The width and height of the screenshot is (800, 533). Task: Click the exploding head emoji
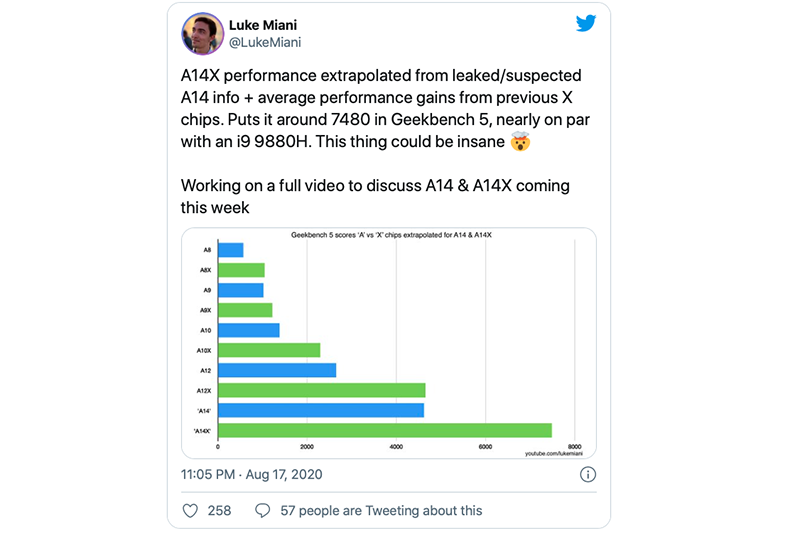pos(520,142)
